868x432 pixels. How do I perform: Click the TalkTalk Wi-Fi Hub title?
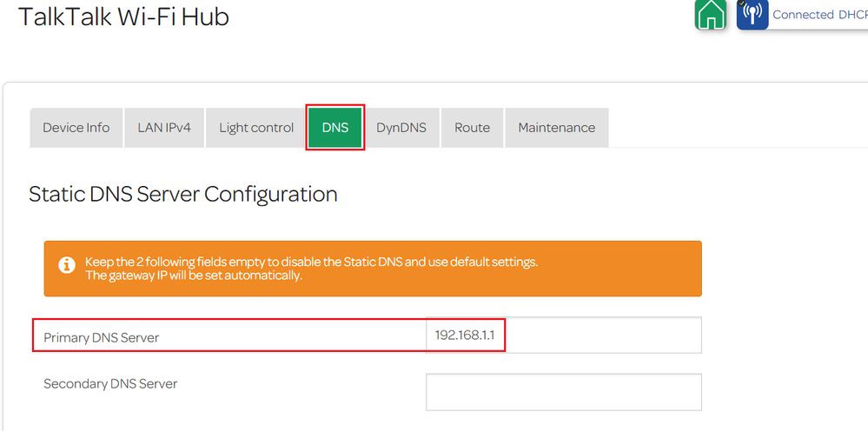pos(124,17)
